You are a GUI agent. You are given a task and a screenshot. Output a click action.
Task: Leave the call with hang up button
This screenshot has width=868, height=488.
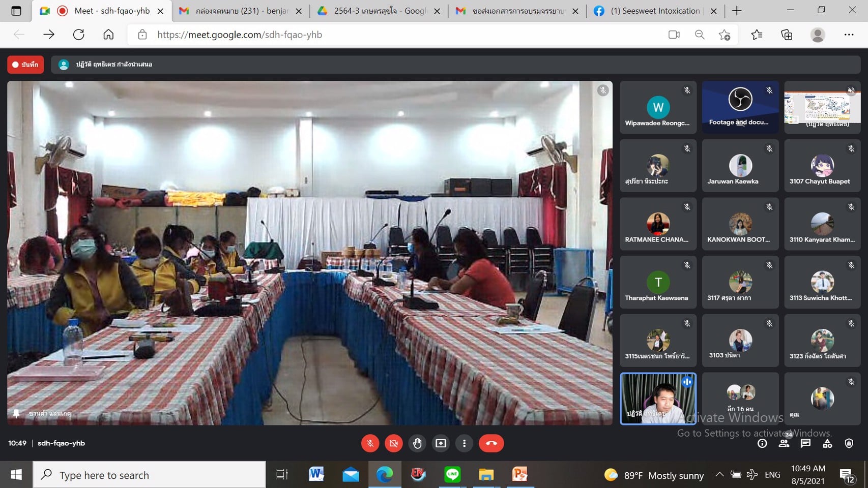[491, 443]
